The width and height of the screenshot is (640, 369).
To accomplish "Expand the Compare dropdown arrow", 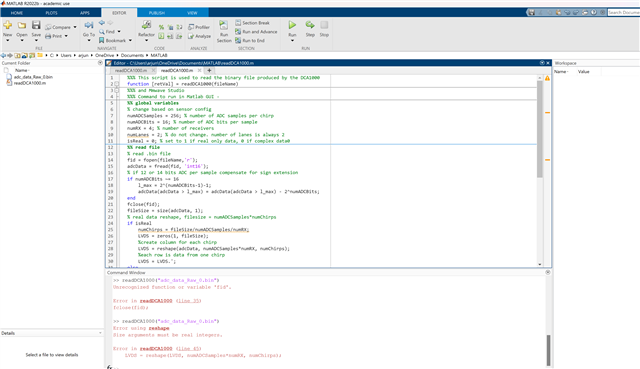I will pyautogui.click(x=75, y=27).
